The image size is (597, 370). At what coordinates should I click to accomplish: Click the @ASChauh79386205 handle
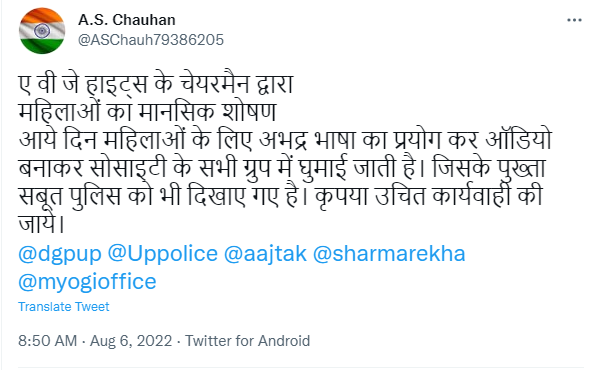(x=151, y=40)
